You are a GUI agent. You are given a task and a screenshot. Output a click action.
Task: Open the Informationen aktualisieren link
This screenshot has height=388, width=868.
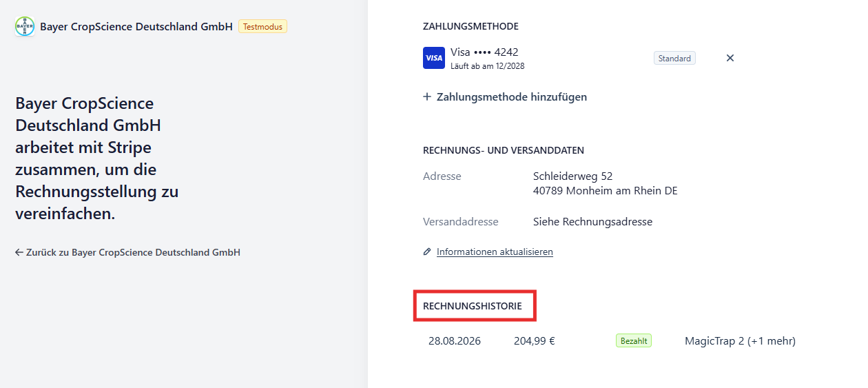point(495,252)
